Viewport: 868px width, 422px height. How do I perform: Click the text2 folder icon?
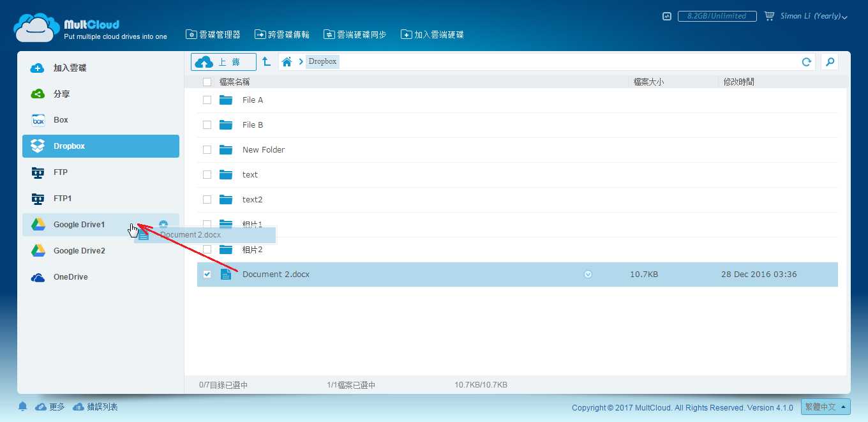(x=226, y=200)
